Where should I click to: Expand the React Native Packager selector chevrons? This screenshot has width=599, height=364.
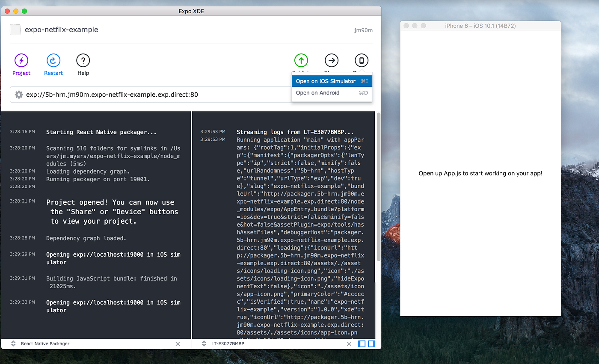[13, 343]
